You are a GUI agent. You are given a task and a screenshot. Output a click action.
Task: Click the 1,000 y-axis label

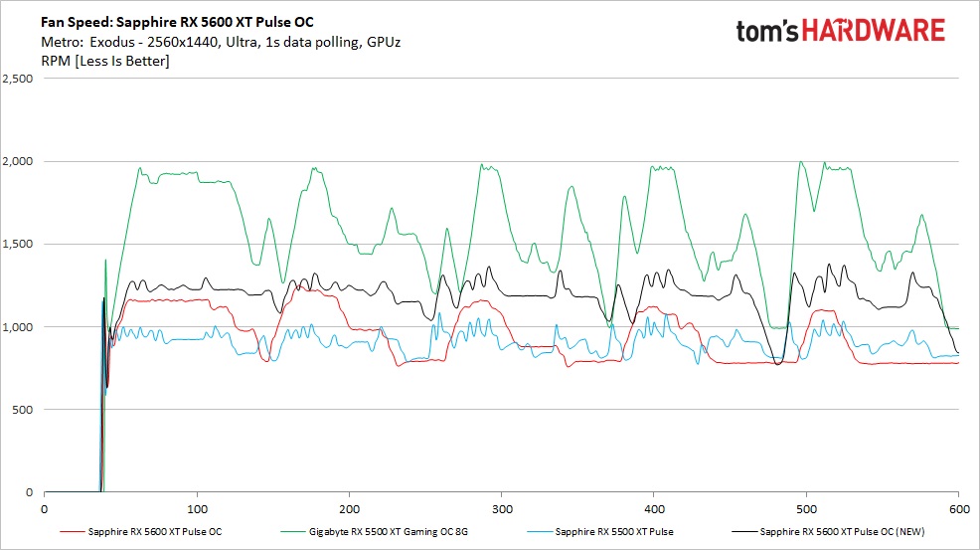(18, 327)
